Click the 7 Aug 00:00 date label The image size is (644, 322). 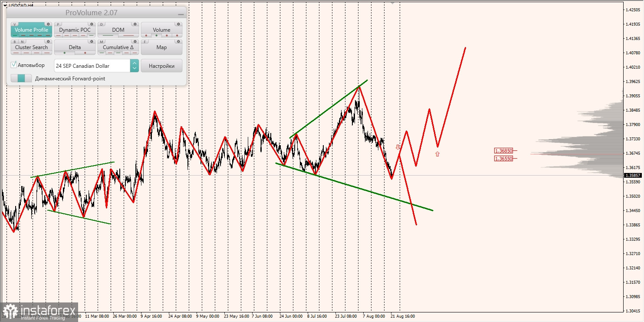click(x=374, y=316)
